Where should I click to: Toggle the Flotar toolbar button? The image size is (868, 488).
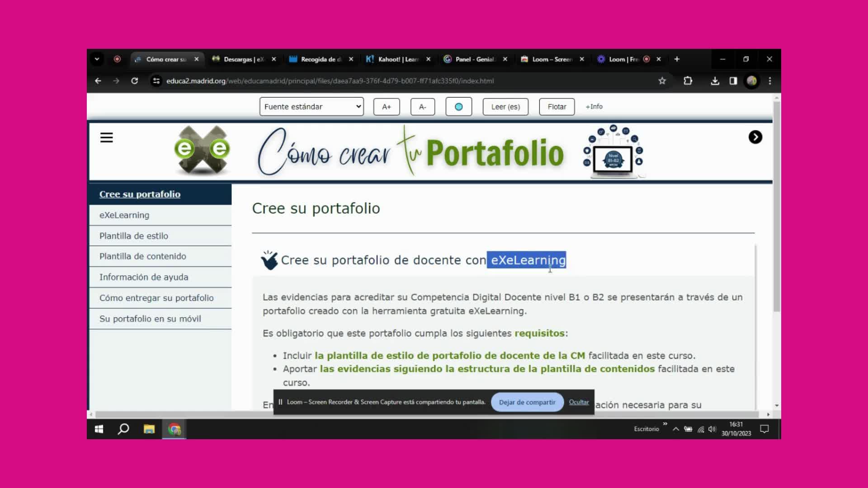tap(557, 107)
